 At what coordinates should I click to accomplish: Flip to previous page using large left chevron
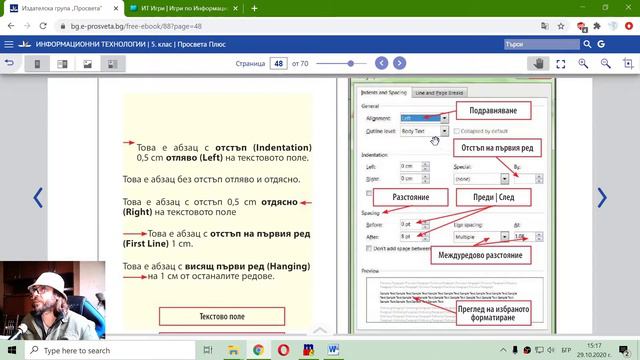(38, 198)
